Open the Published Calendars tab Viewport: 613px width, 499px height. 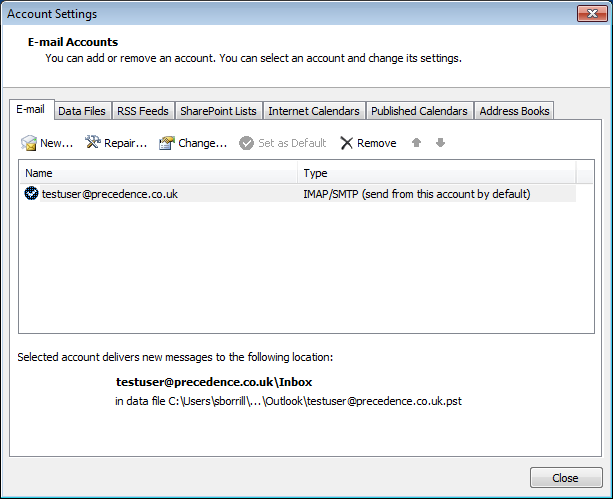(x=419, y=111)
